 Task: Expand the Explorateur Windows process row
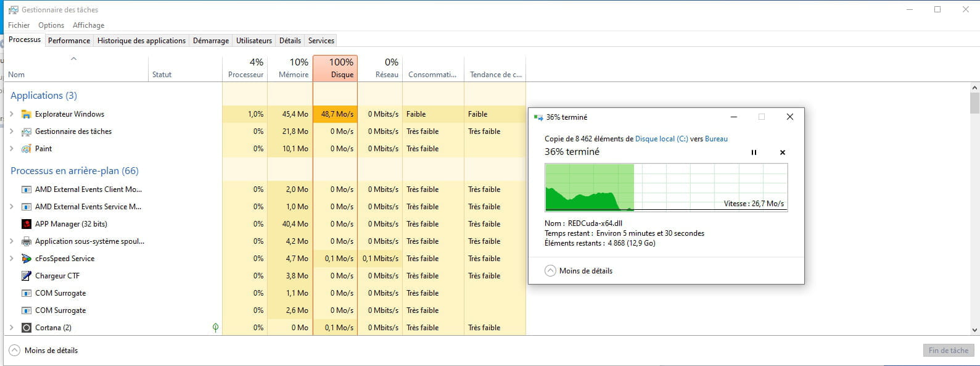[11, 114]
